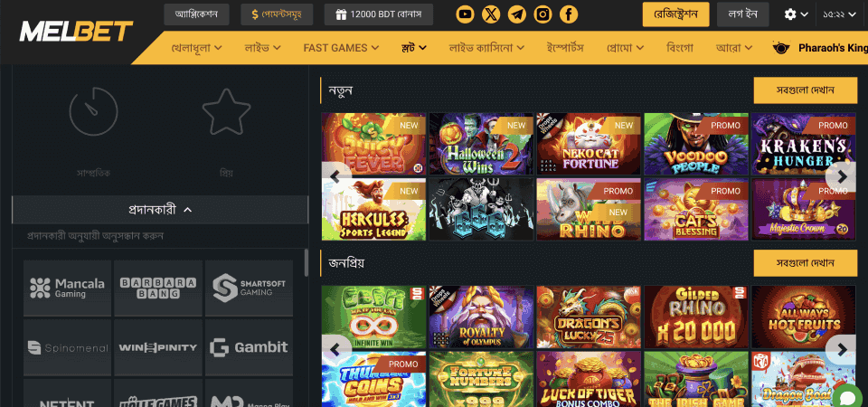Open the YouTube social icon
The width and height of the screenshot is (868, 407).
(x=465, y=14)
